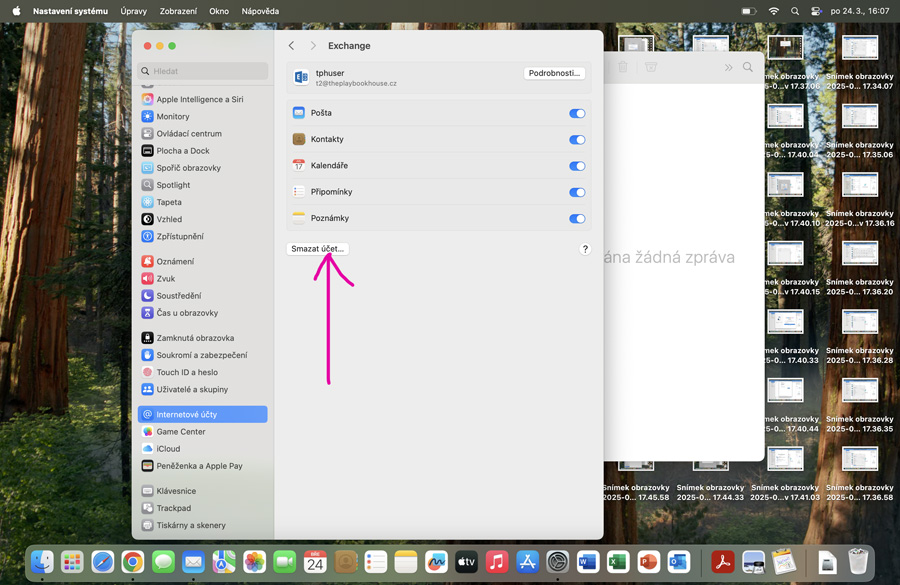The height and width of the screenshot is (585, 900).
Task: Click the Podrobnosti… button
Action: (x=554, y=73)
